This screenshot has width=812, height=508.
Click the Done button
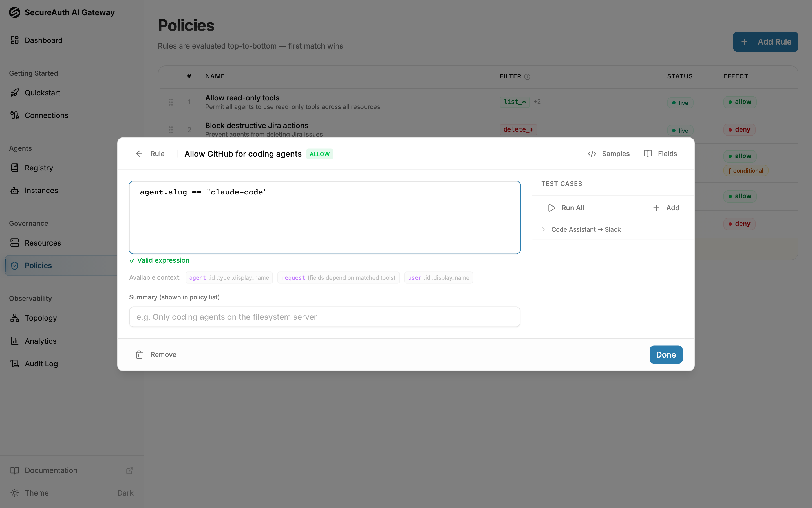click(x=666, y=354)
